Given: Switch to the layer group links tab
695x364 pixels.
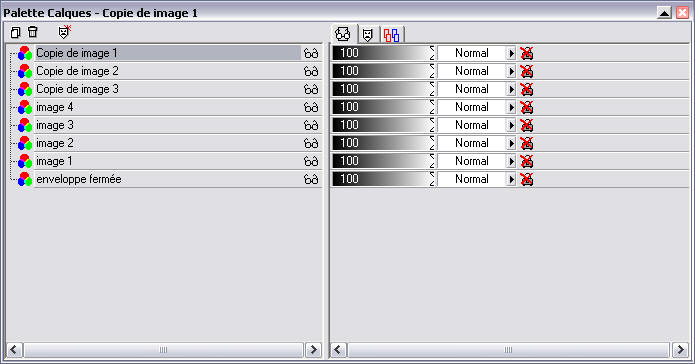Looking at the screenshot, I should 391,34.
